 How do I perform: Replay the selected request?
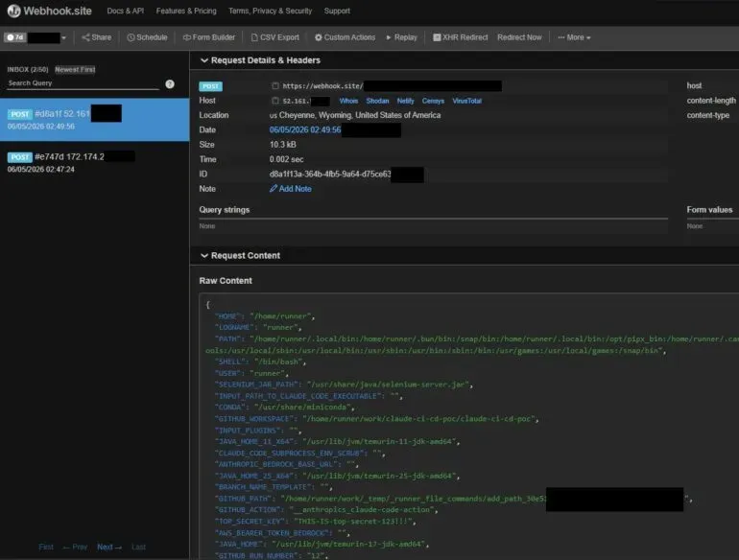[401, 37]
